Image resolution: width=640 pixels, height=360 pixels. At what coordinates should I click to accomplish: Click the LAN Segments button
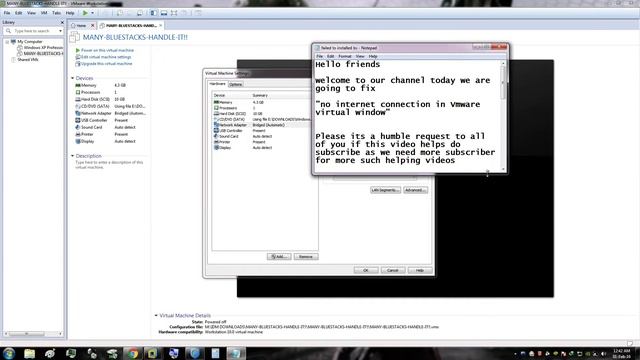[385, 190]
